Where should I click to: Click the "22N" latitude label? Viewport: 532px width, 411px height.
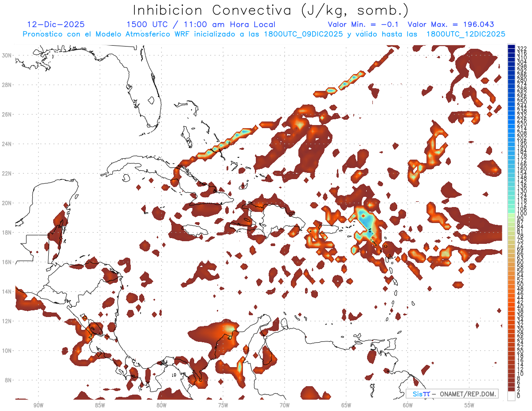7,173
